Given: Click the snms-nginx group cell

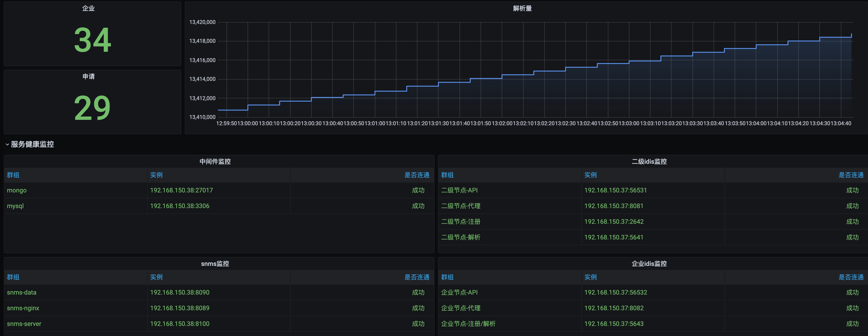Looking at the screenshot, I should [23, 308].
